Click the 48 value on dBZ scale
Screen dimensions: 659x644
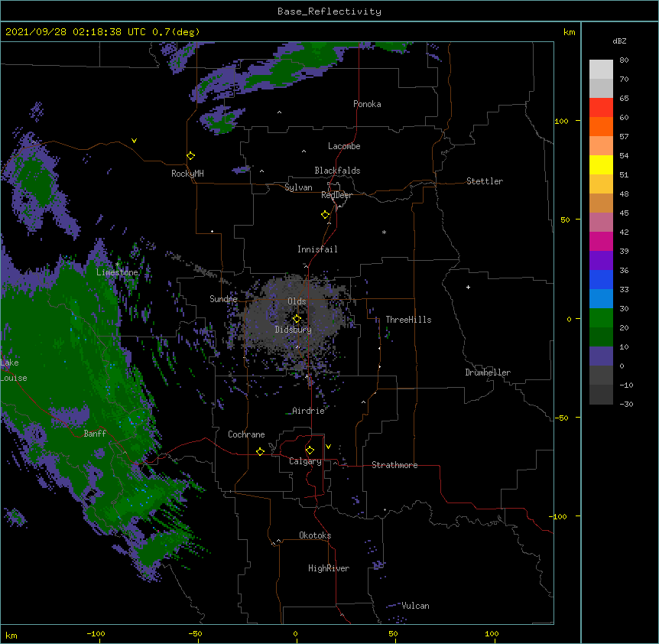pos(624,194)
